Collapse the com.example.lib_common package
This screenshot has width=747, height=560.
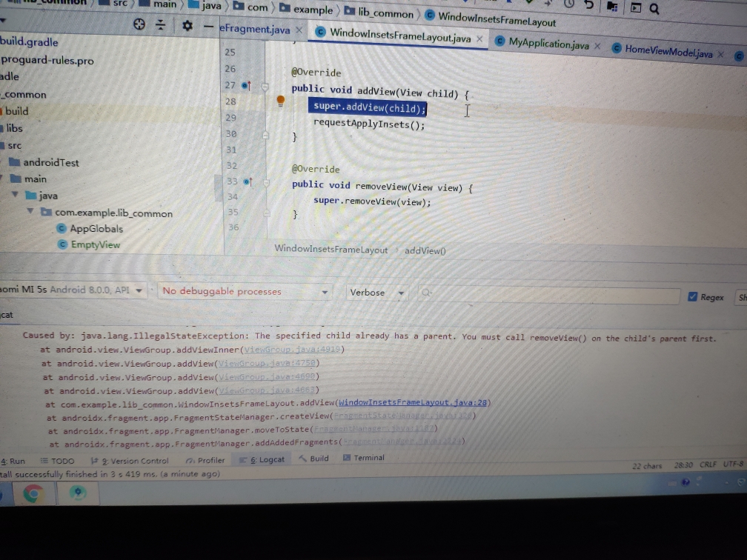[30, 210]
